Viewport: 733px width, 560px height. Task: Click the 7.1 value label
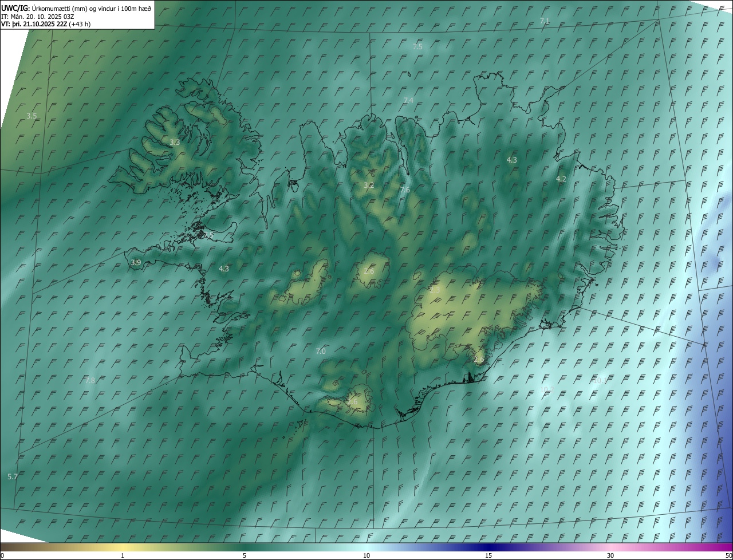[545, 21]
